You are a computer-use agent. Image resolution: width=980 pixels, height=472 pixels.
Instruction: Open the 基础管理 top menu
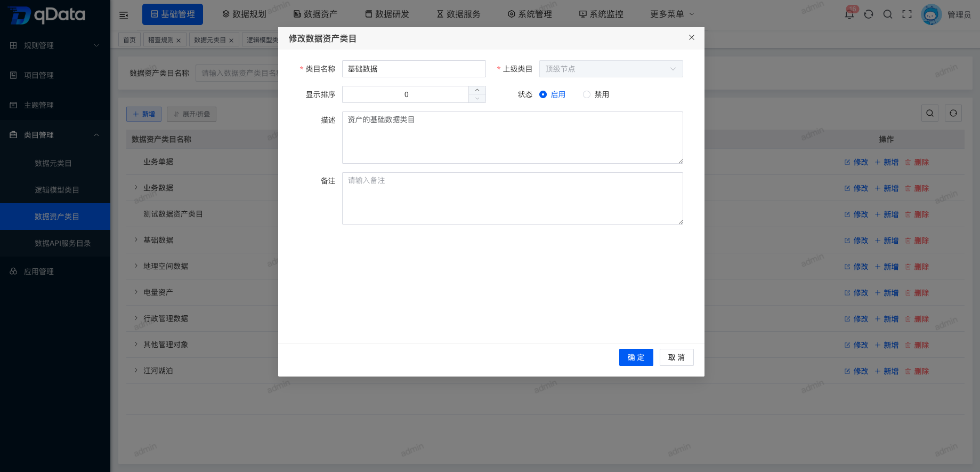(x=173, y=14)
